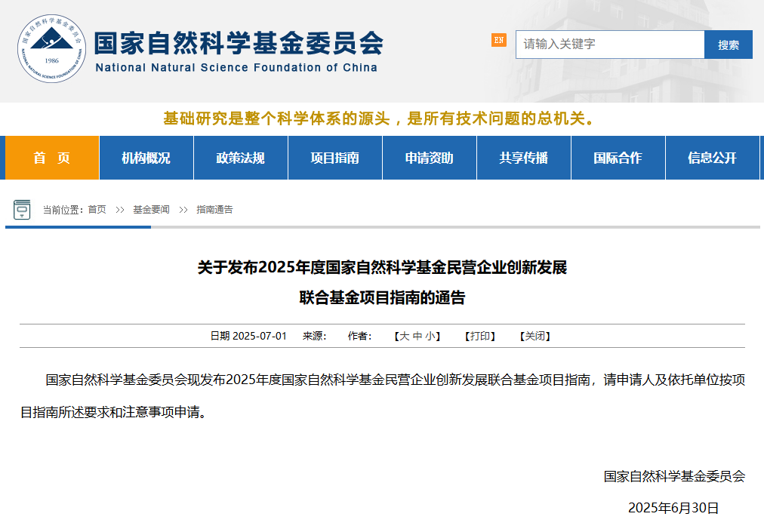Open the 共享传播 menu item

click(x=524, y=158)
